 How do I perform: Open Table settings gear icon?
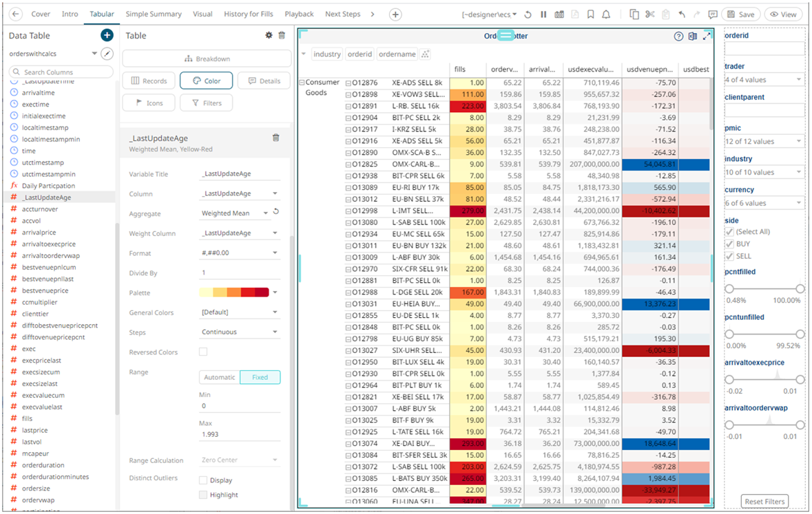[x=269, y=36]
